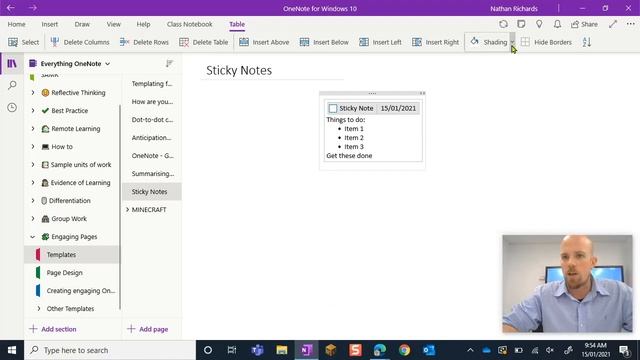Click the sync notebook icon
Screen dimensions: 640x360
(x=504, y=24)
